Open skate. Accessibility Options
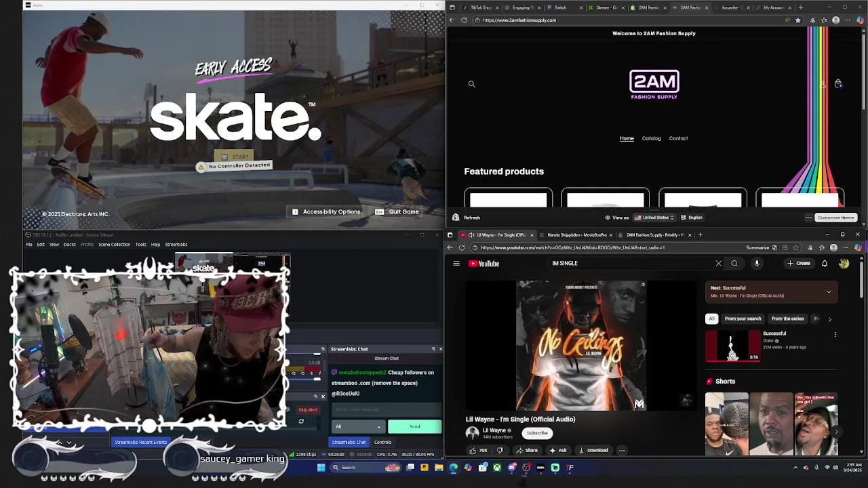Viewport: 868px width, 488px height. (x=326, y=211)
